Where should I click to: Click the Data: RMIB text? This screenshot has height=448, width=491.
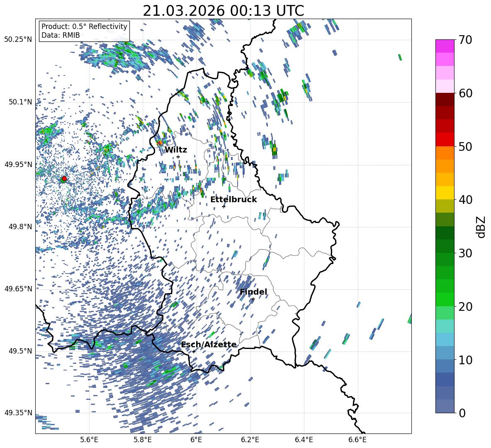click(x=61, y=36)
